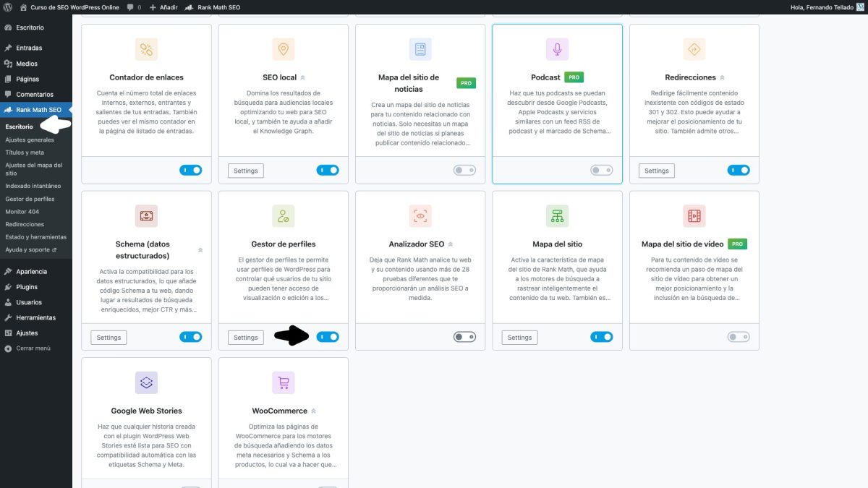Enable the Analizador SEO module toggle
Image resolution: width=868 pixels, height=488 pixels.
(x=464, y=337)
